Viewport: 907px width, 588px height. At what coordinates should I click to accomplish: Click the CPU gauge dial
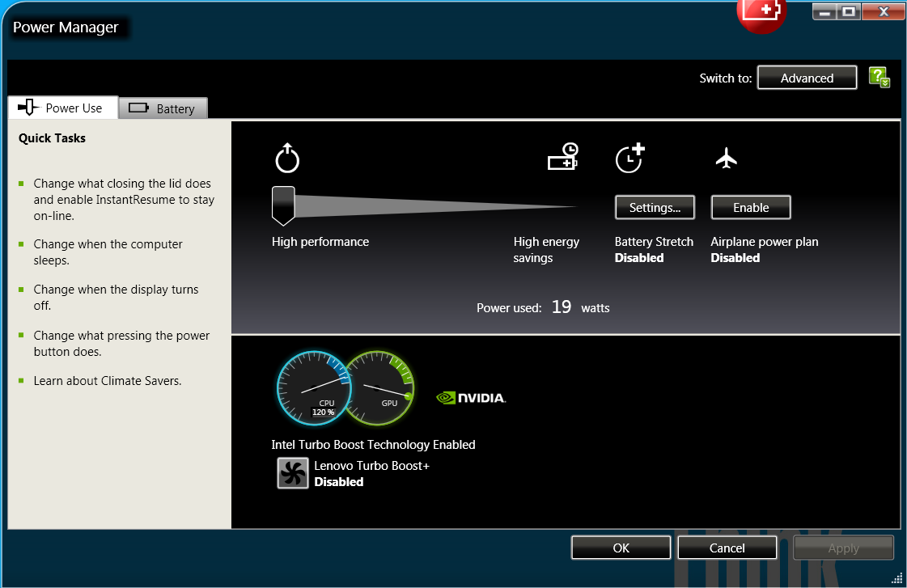pos(314,388)
